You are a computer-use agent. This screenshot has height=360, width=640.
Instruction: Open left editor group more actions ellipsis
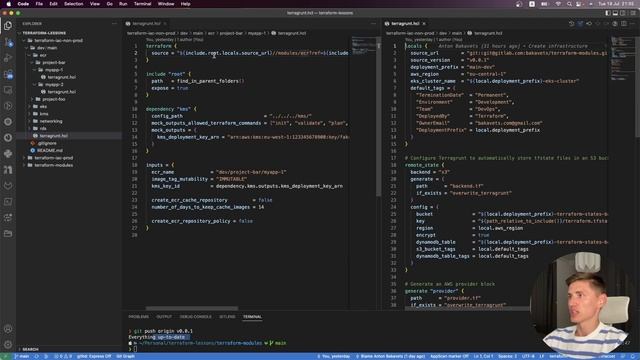(373, 24)
